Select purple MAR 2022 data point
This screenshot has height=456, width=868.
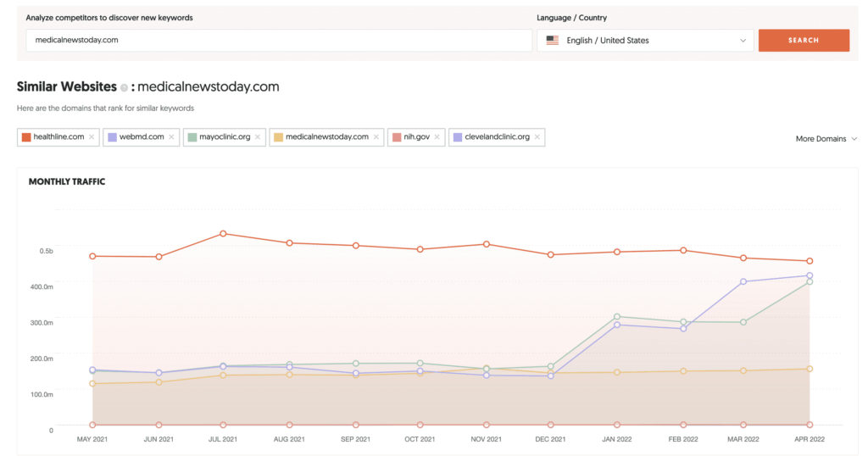click(743, 281)
